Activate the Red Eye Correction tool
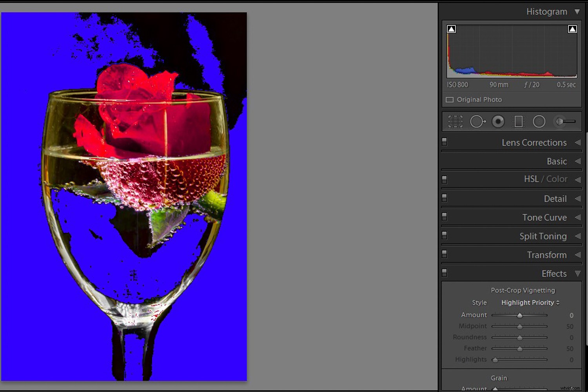The width and height of the screenshot is (588, 392). 498,122
